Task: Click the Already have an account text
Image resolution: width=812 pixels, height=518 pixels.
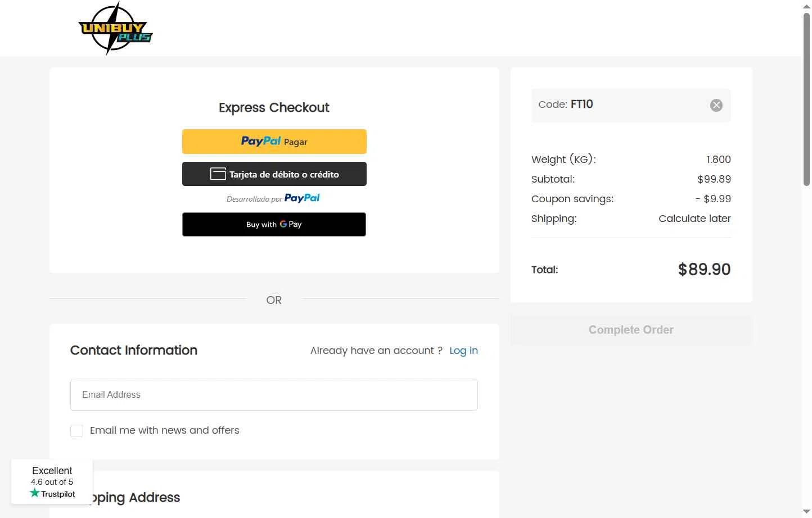Action: coord(376,351)
